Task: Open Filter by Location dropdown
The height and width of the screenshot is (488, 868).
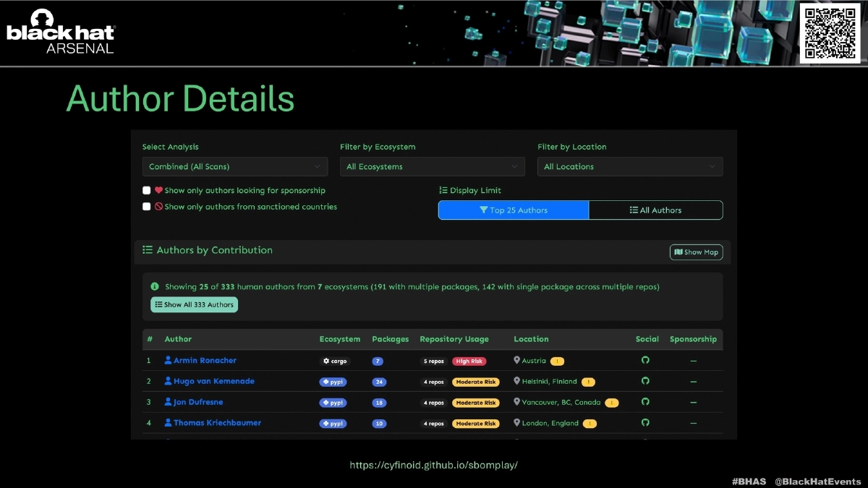Action: click(629, 167)
